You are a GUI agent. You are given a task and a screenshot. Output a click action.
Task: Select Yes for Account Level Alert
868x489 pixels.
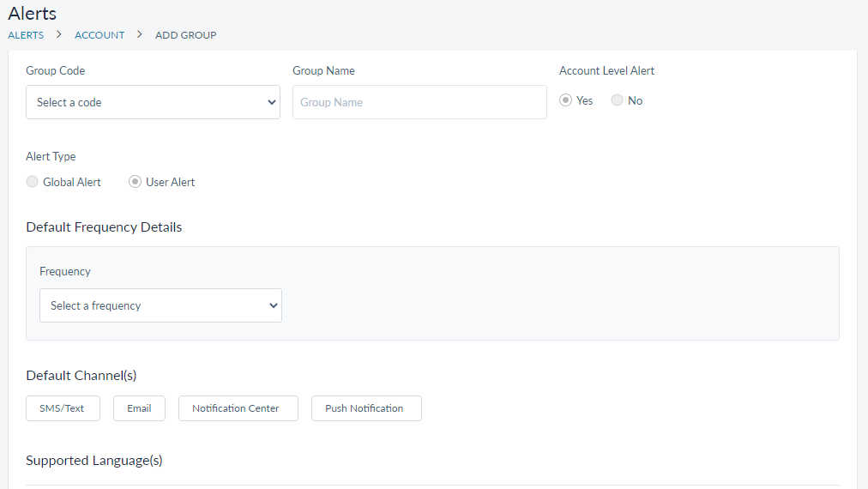(x=566, y=100)
